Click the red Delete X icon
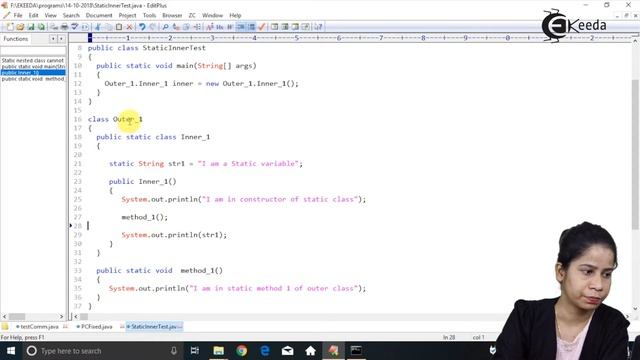640x360 pixels. tap(129, 27)
